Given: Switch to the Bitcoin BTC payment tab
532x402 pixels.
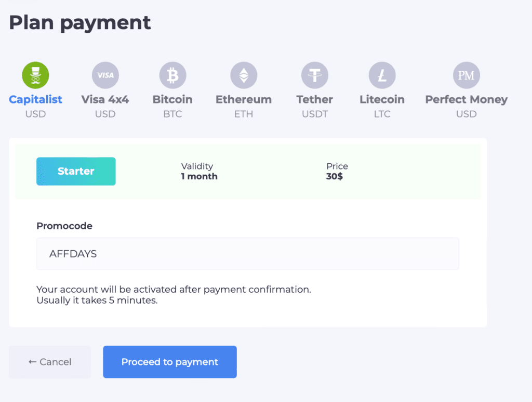Looking at the screenshot, I should point(172,99).
